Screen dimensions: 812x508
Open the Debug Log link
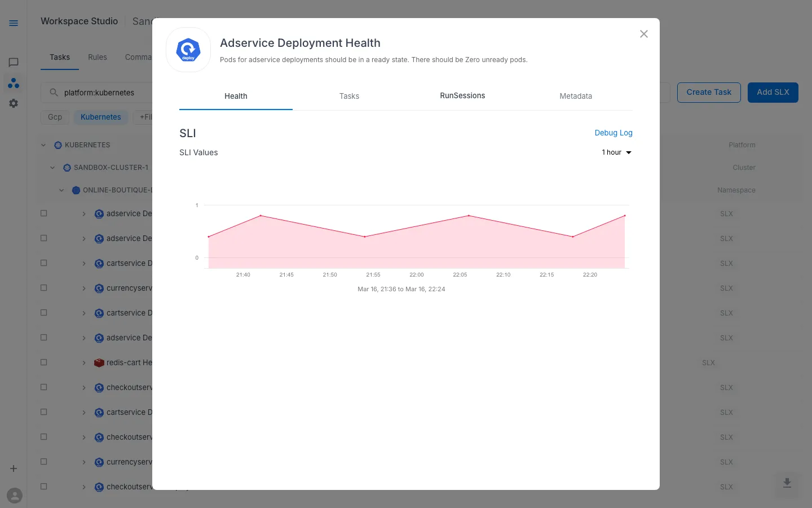click(x=614, y=133)
